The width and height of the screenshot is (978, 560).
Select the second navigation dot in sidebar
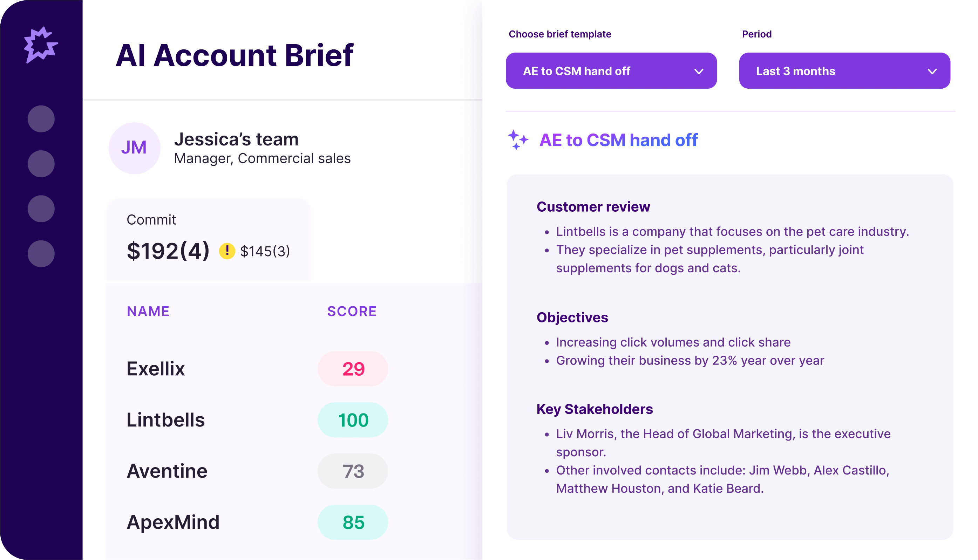tap(41, 165)
